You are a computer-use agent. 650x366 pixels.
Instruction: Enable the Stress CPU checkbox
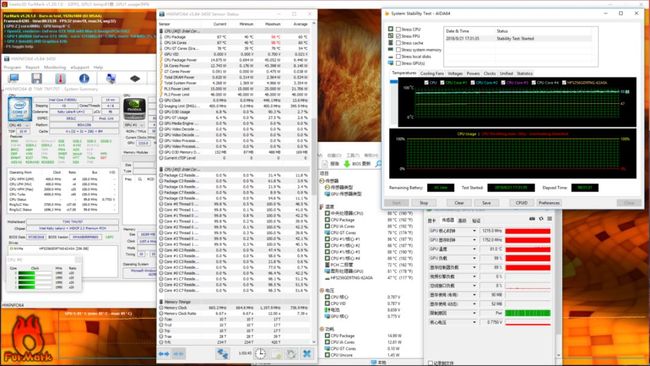tap(398, 29)
